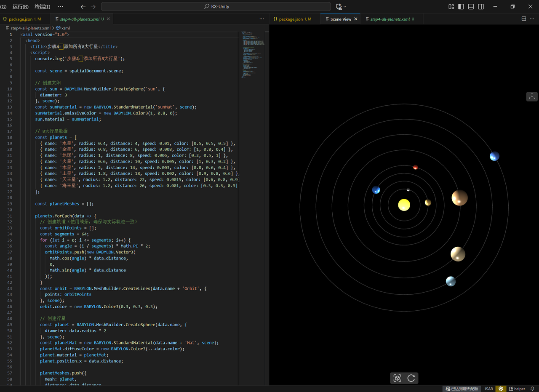The width and height of the screenshot is (539, 392).
Task: Click the chat quota reached status item
Action: click(462, 389)
